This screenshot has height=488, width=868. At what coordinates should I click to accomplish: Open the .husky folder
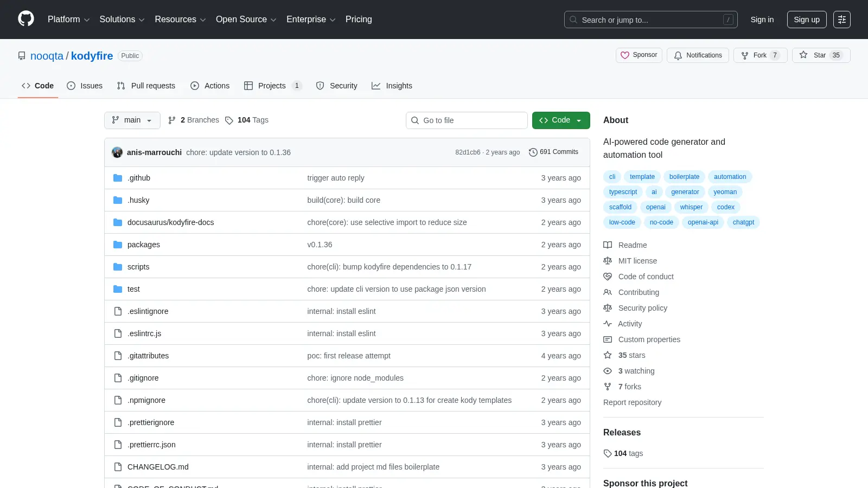tap(138, 200)
